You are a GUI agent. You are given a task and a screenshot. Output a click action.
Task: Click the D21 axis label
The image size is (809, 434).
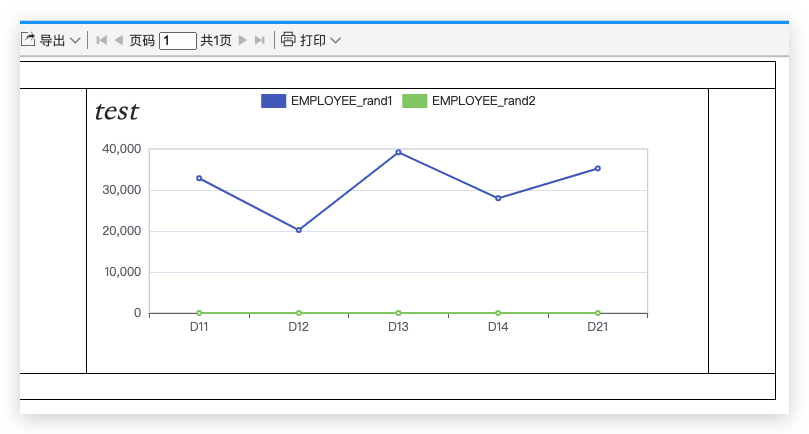(x=597, y=327)
